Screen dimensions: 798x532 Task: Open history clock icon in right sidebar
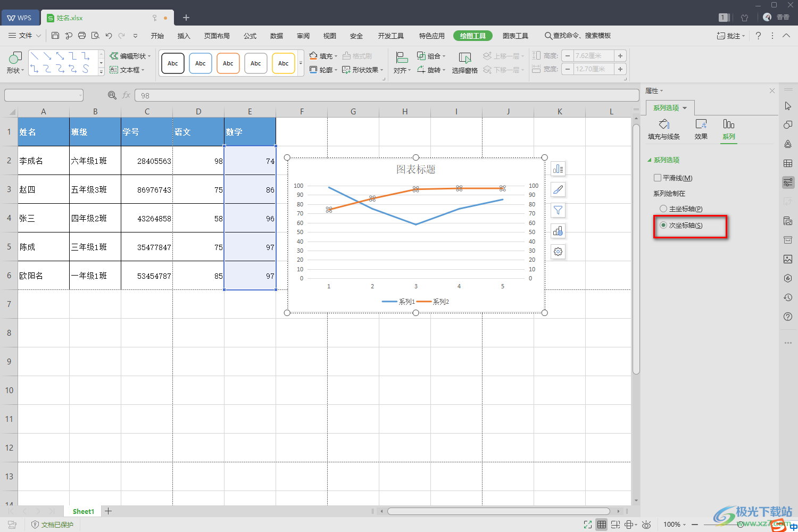(x=788, y=297)
